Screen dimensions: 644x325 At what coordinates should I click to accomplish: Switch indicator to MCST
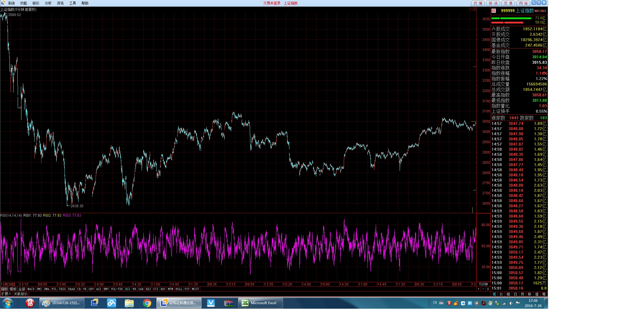pyautogui.click(x=196, y=289)
